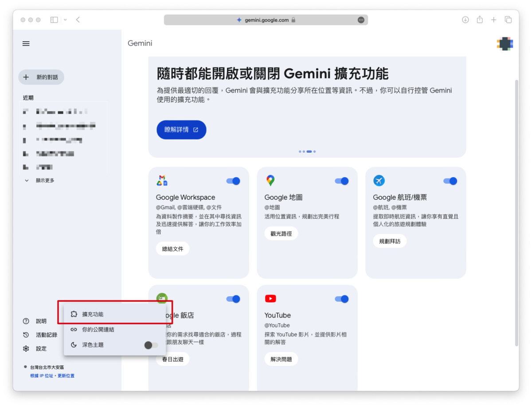The height and width of the screenshot is (407, 532).
Task: Click the 春日出遊 suggestion chip
Action: tap(172, 359)
